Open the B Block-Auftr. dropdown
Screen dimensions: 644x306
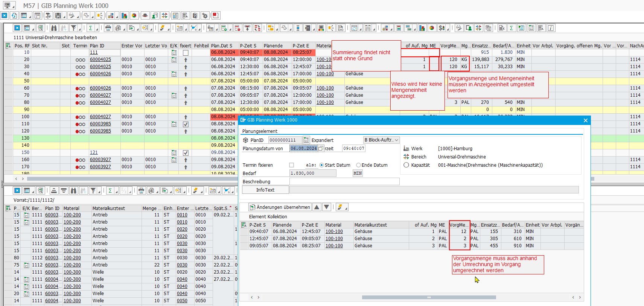click(381, 140)
